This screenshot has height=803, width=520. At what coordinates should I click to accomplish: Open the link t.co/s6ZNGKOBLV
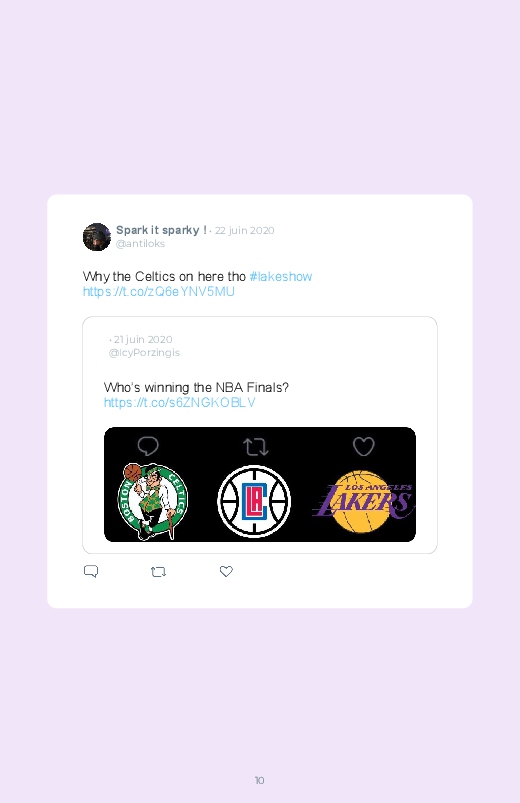coord(179,403)
